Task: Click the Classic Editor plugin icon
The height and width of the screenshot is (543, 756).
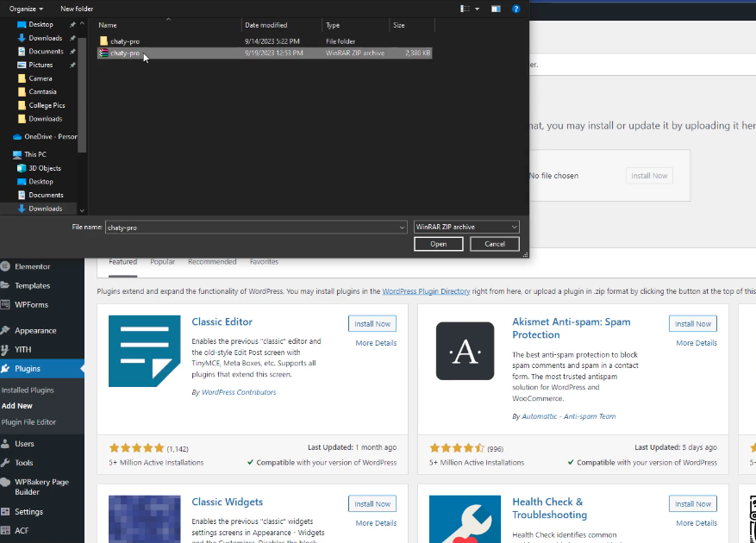Action: (144, 351)
